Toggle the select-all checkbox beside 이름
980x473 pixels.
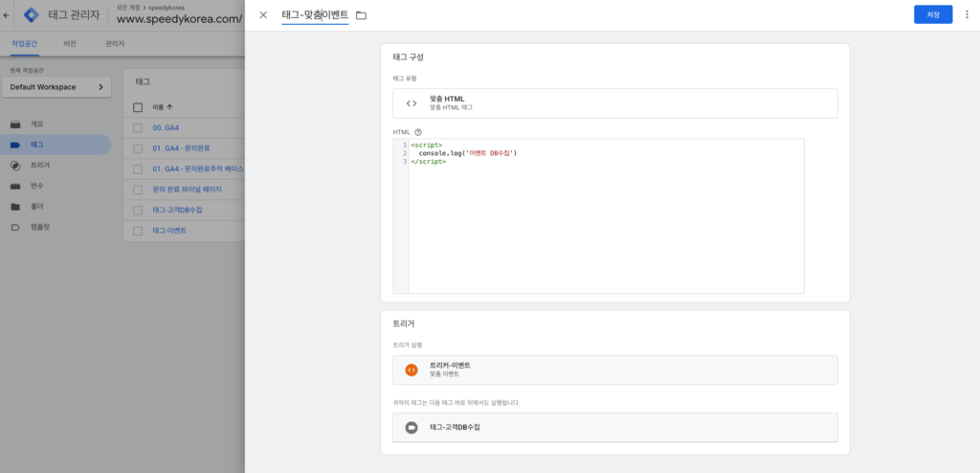[x=138, y=107]
